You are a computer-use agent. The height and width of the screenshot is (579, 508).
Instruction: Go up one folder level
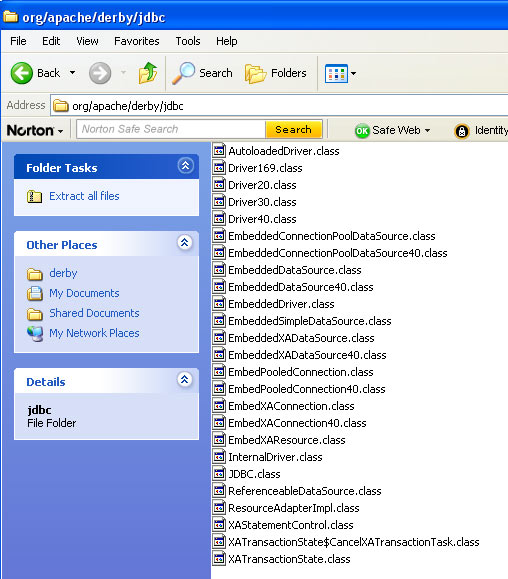148,73
